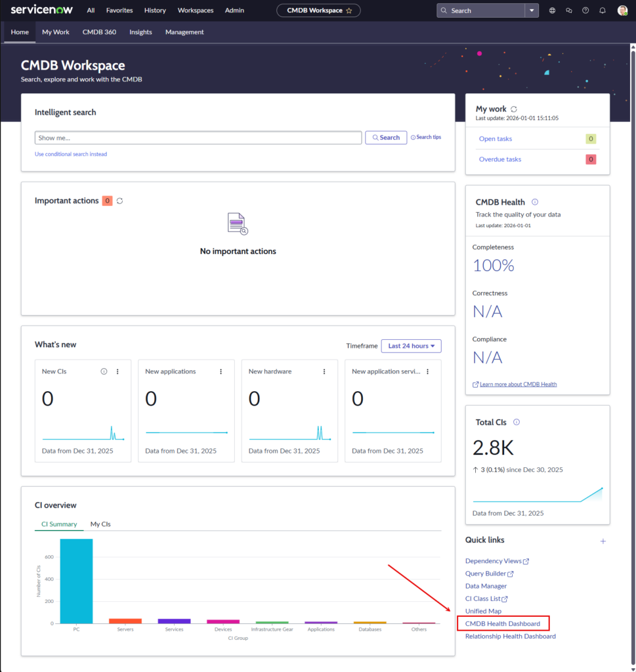This screenshot has width=636, height=672.
Task: Open the search scope dropdown arrow
Action: point(532,10)
